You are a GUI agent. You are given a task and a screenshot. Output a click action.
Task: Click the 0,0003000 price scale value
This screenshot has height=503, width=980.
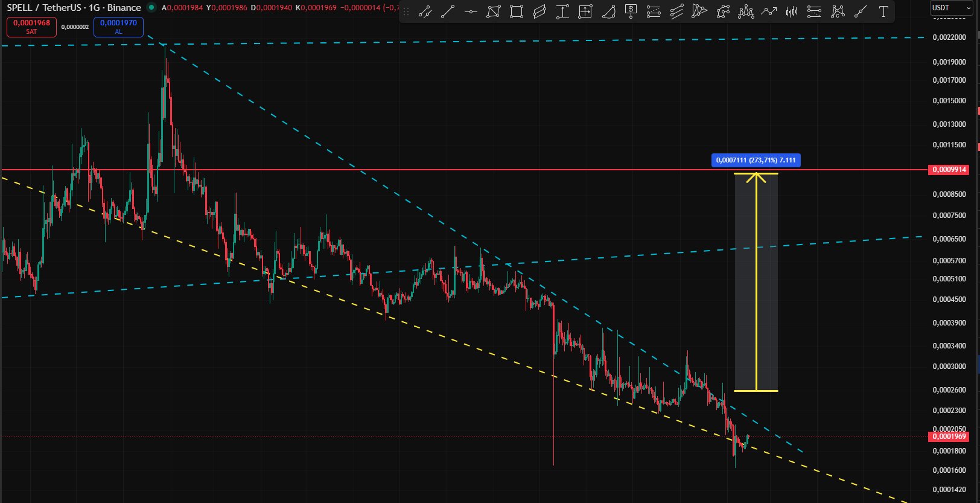click(949, 367)
